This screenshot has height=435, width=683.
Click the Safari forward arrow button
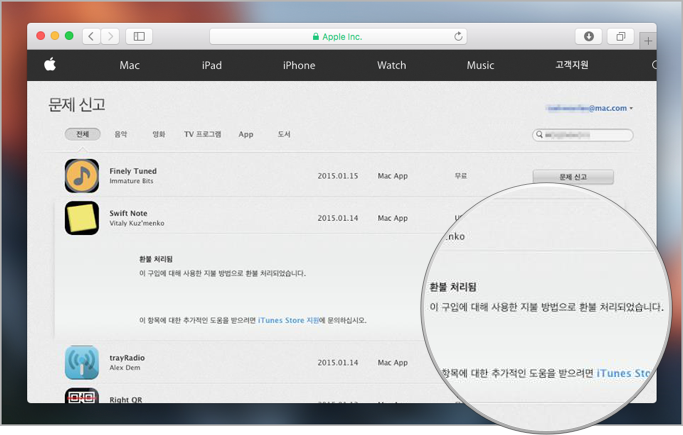point(110,37)
